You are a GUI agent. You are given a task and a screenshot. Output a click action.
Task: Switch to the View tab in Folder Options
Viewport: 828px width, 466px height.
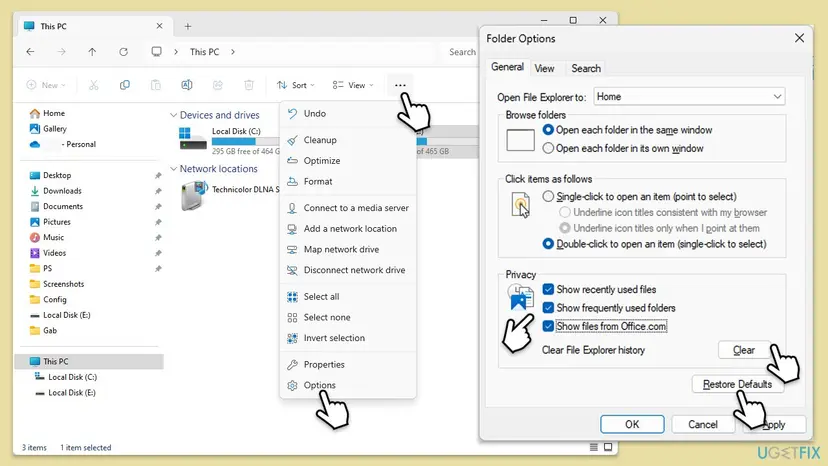544,68
